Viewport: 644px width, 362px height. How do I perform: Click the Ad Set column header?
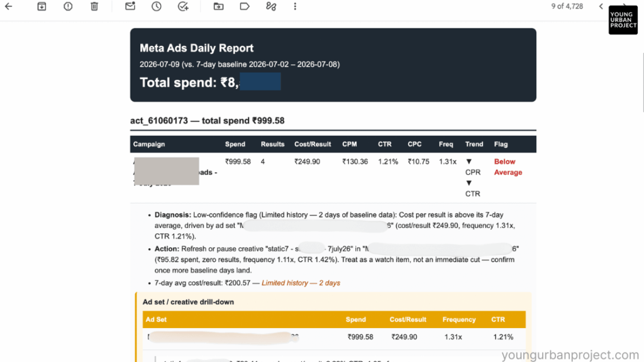point(156,320)
